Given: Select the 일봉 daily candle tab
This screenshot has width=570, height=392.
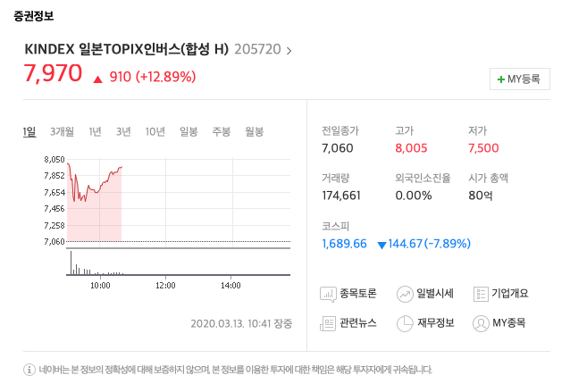Looking at the screenshot, I should pos(189,132).
